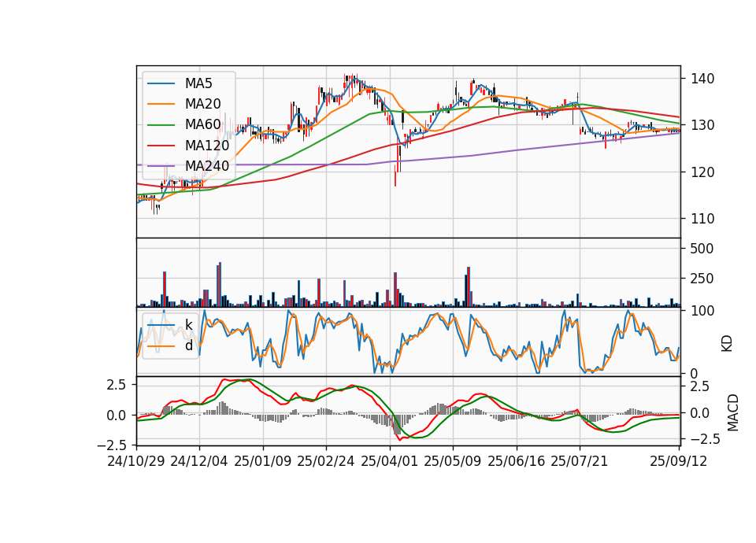
Task: Click the d legend label in KD panel
Action: [x=189, y=345]
